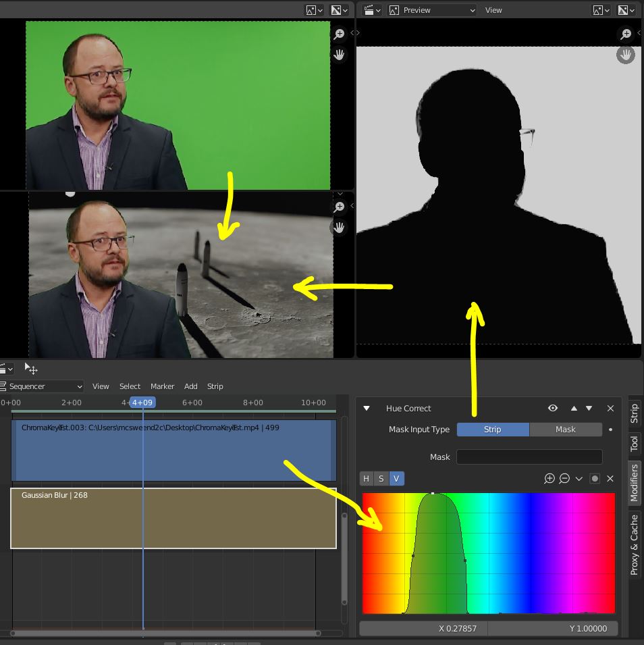Switch to Proxy & Cache sidebar tab
The width and height of the screenshot is (644, 645).
point(634,544)
